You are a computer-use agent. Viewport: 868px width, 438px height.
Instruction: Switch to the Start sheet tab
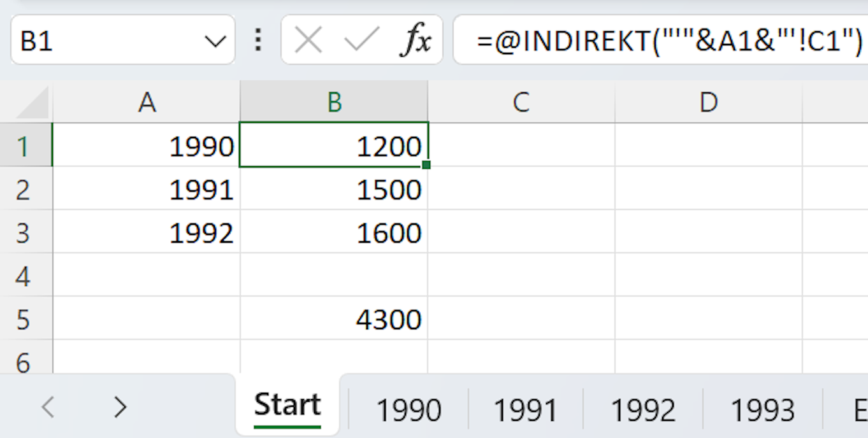click(287, 406)
